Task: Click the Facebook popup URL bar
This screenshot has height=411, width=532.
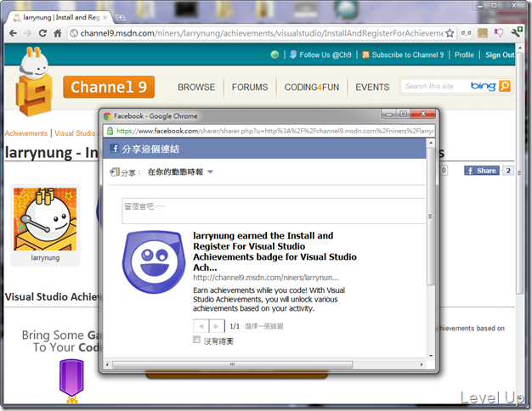Action: 270,131
